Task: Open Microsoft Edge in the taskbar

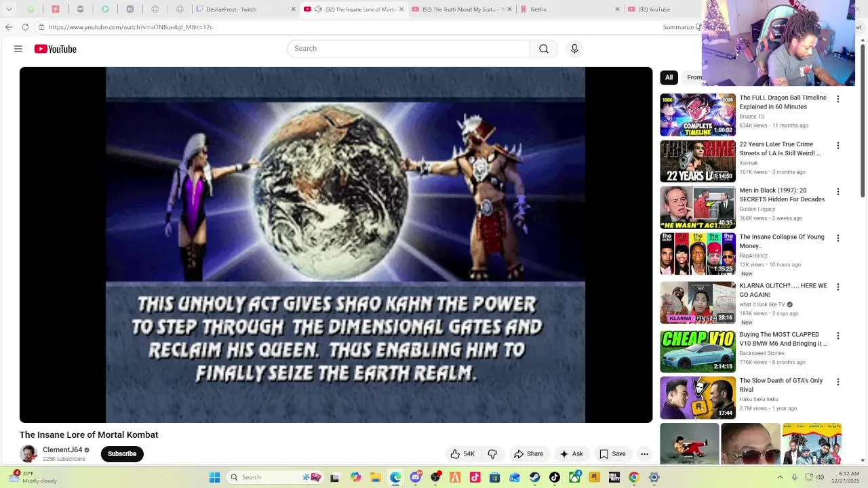Action: pos(395,478)
